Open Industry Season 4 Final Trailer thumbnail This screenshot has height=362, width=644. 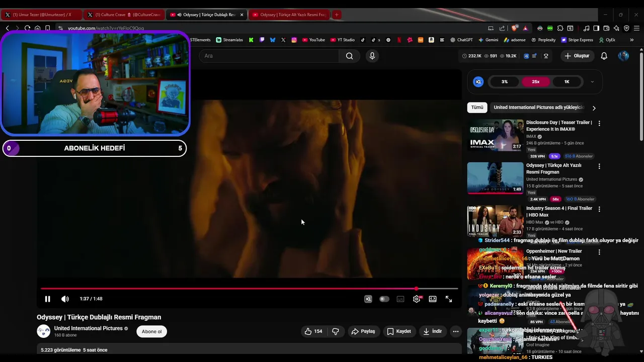tap(496, 221)
